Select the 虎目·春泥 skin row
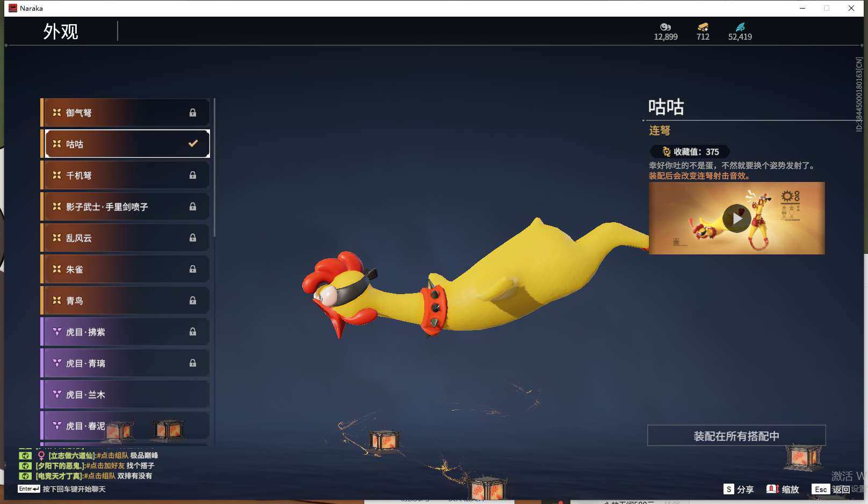868x504 pixels. [125, 426]
